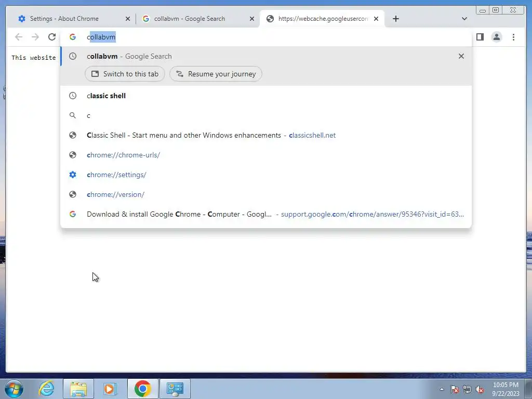Open the Action Center flag icon
This screenshot has width=532, height=399.
(455, 389)
